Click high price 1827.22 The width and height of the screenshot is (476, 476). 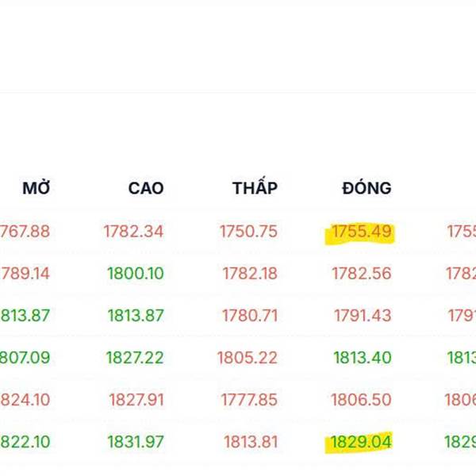(134, 358)
